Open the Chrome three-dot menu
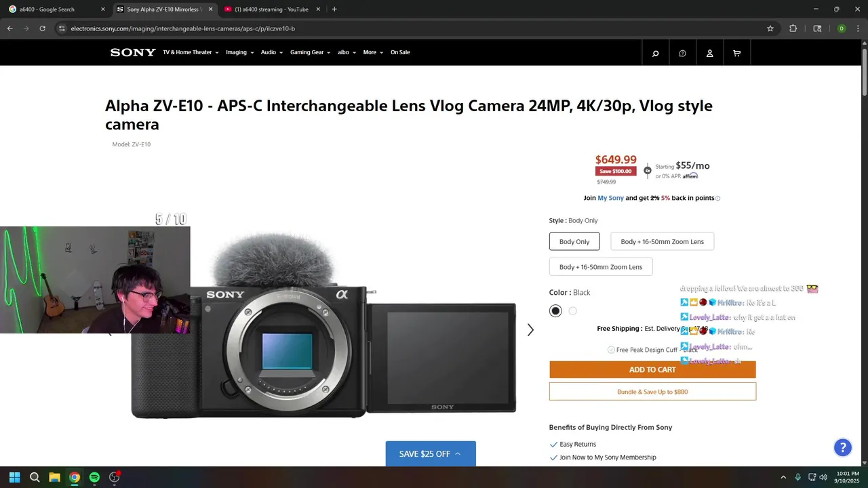This screenshot has height=488, width=868. click(x=858, y=28)
